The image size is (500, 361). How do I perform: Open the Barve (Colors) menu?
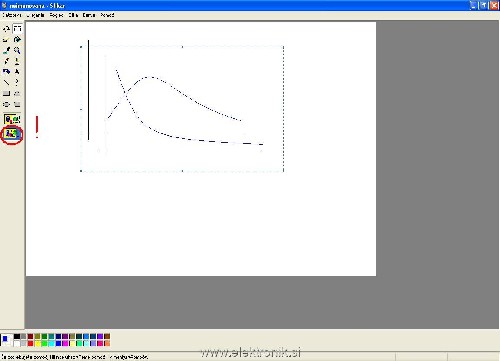click(x=89, y=15)
